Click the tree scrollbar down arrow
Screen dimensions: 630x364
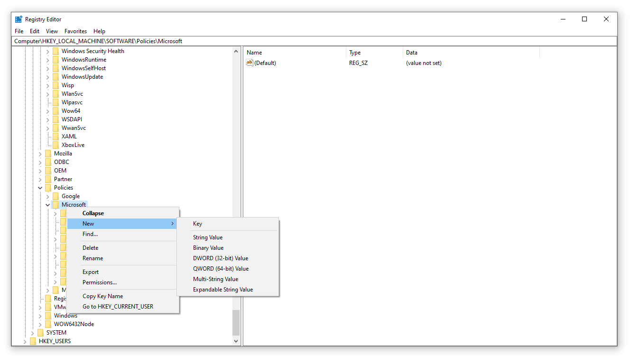click(236, 341)
